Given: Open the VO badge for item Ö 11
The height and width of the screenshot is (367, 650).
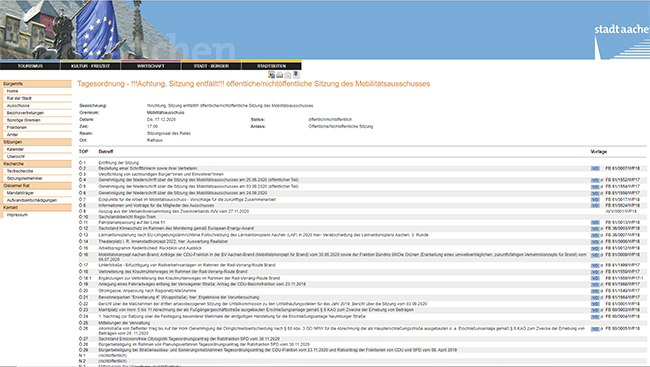Looking at the screenshot, I should click(595, 223).
